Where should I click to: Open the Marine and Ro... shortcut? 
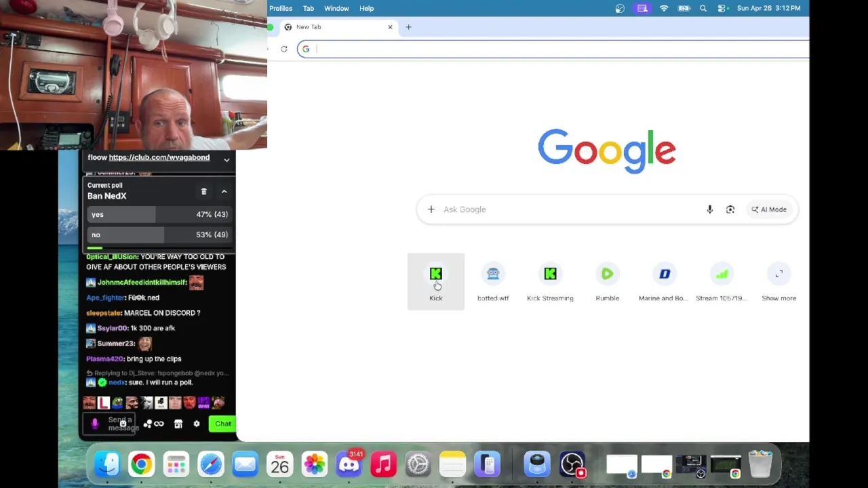point(665,281)
